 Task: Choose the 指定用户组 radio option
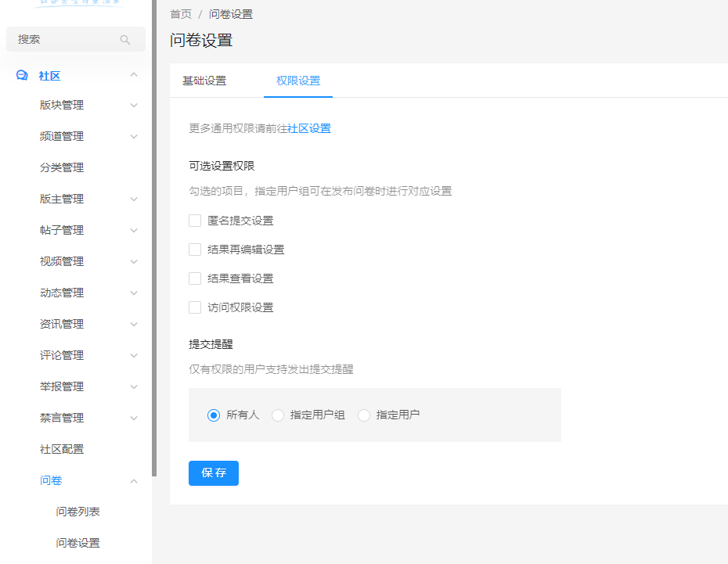pyautogui.click(x=278, y=415)
